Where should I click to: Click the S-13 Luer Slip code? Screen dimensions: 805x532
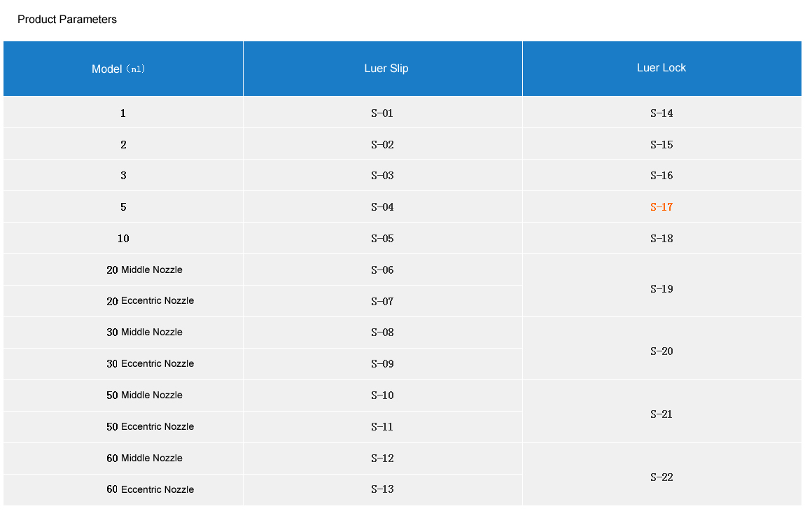pyautogui.click(x=382, y=489)
